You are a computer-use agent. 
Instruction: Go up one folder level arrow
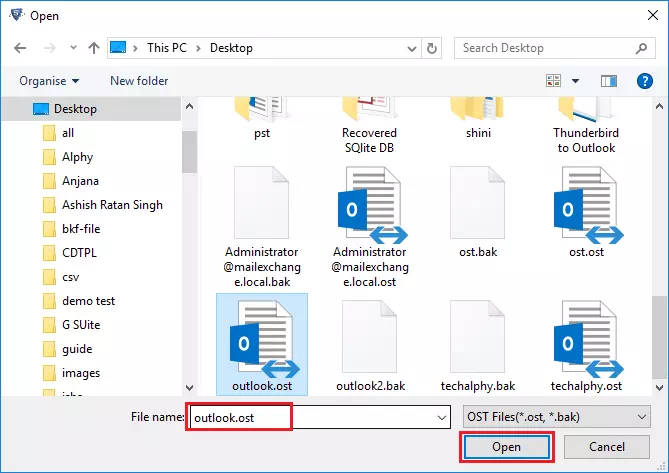click(94, 48)
